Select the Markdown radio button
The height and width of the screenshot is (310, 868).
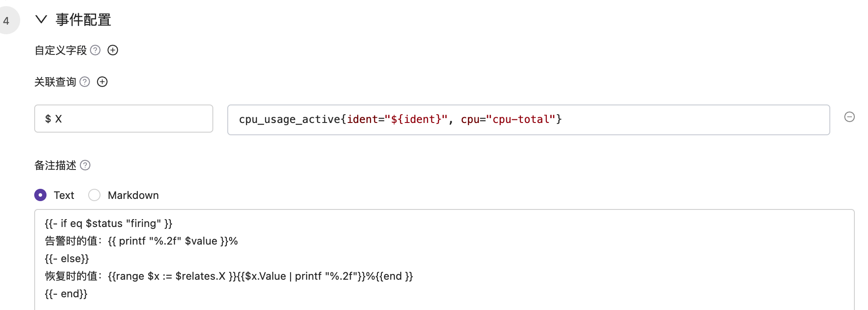94,195
